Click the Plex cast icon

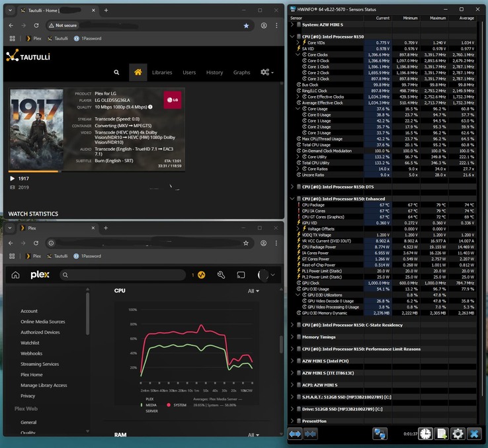[241, 275]
